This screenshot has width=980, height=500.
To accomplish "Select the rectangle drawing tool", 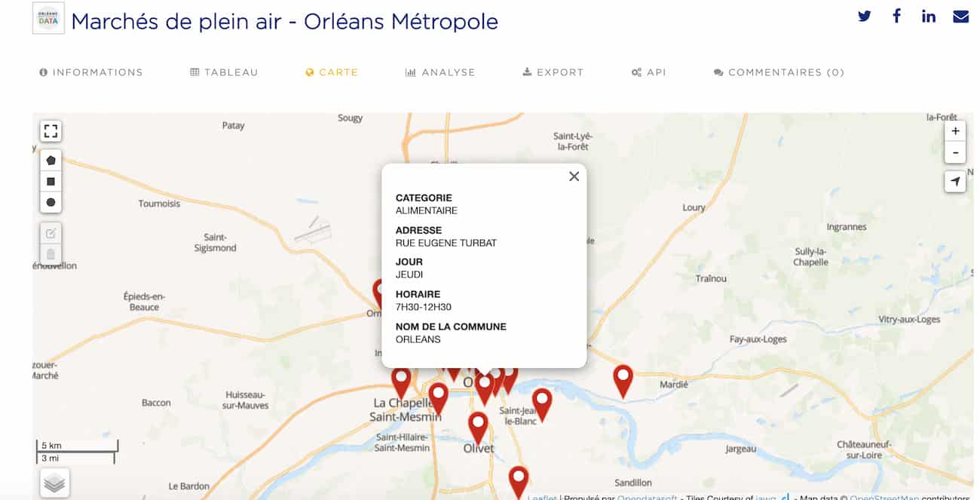I will [x=51, y=182].
